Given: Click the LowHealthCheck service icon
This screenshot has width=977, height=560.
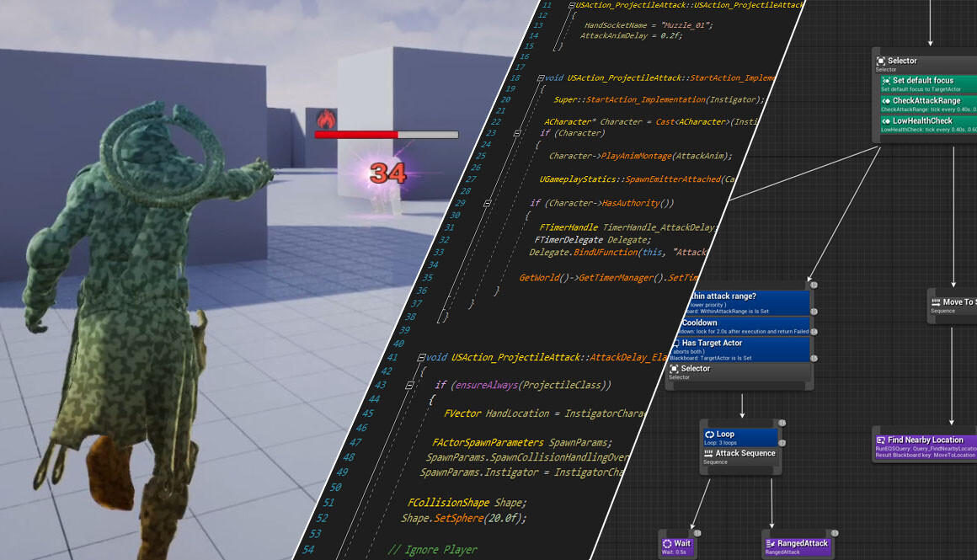Looking at the screenshot, I should [x=886, y=121].
